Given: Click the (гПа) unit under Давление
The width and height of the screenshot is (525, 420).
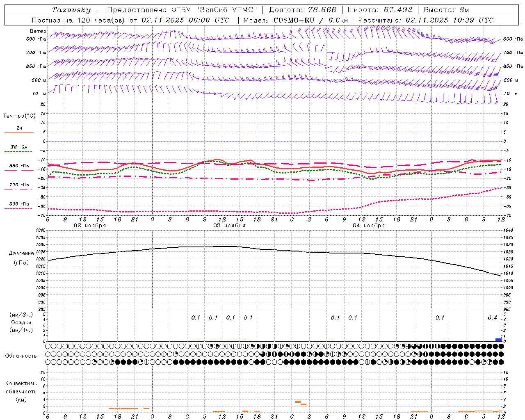Looking at the screenshot, I should (21, 262).
